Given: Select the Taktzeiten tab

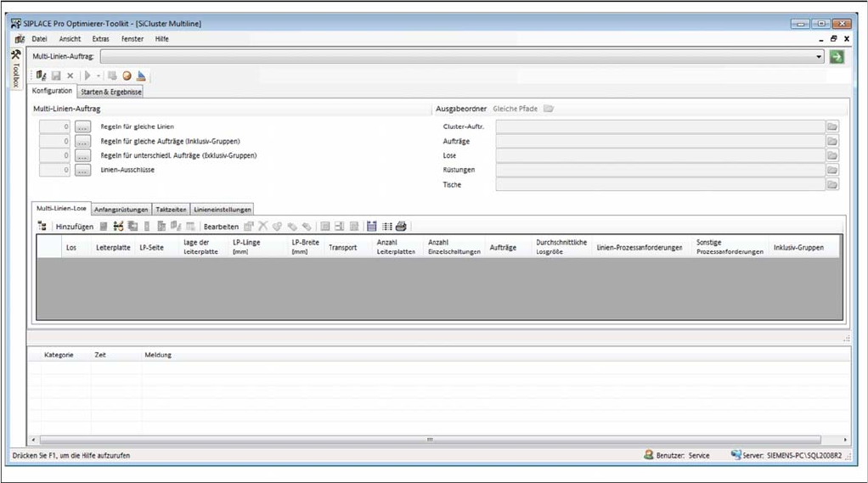Looking at the screenshot, I should point(171,209).
